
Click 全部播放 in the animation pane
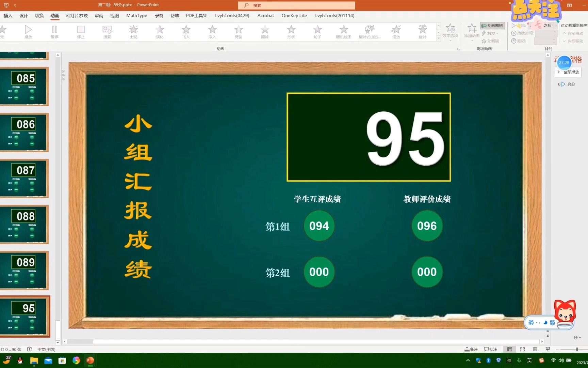click(x=568, y=72)
